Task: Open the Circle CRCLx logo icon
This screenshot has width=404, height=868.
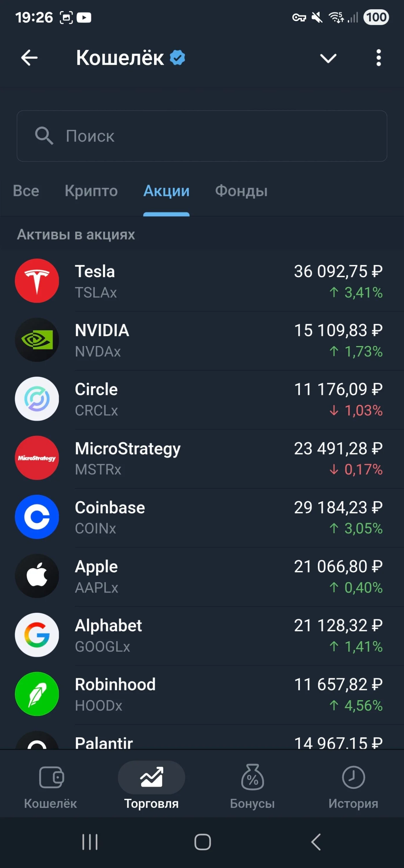Action: tap(37, 399)
